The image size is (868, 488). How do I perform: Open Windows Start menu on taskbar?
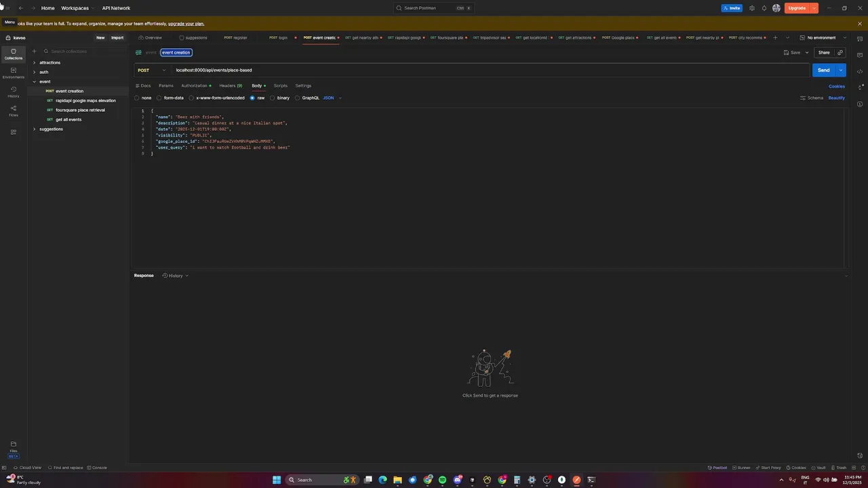click(277, 480)
